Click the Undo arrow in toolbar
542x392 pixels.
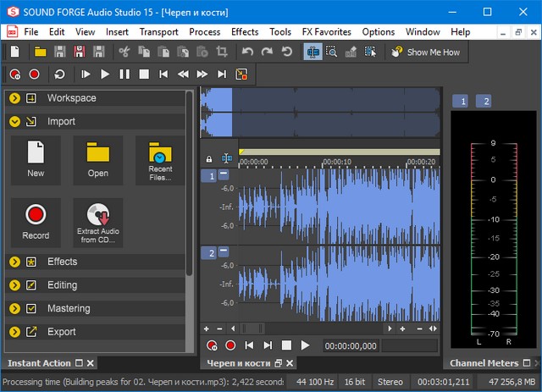click(247, 52)
